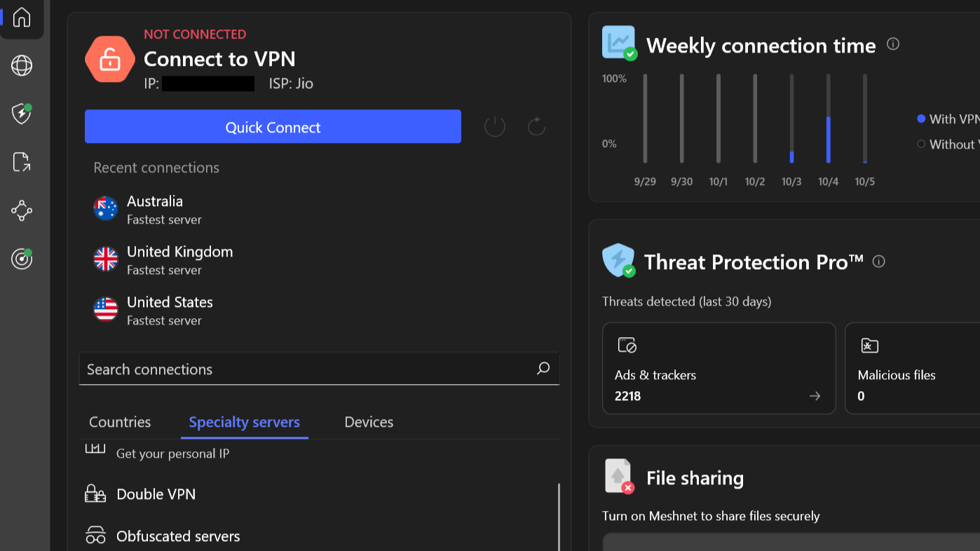Open the Home sidebar icon

pos(22,18)
